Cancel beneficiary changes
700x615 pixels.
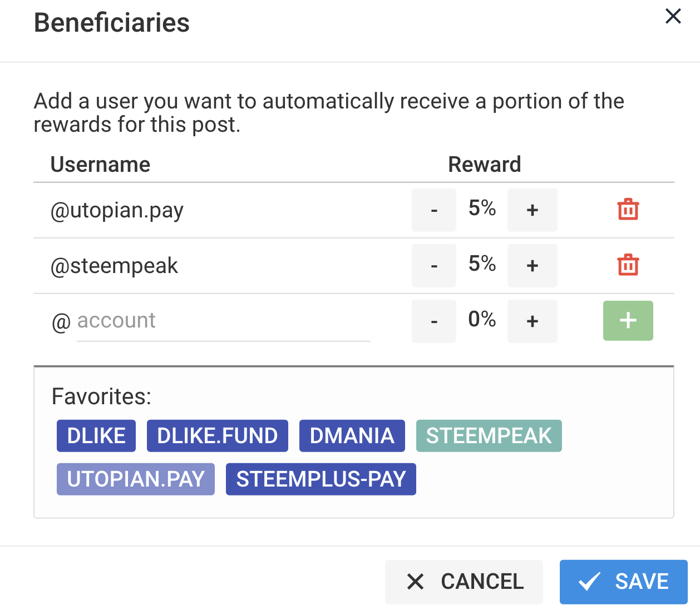[464, 582]
